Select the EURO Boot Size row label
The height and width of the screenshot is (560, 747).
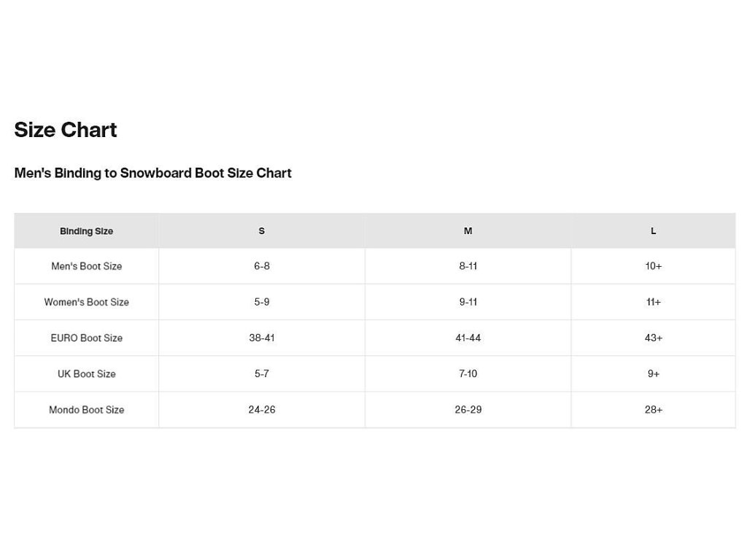pos(86,338)
